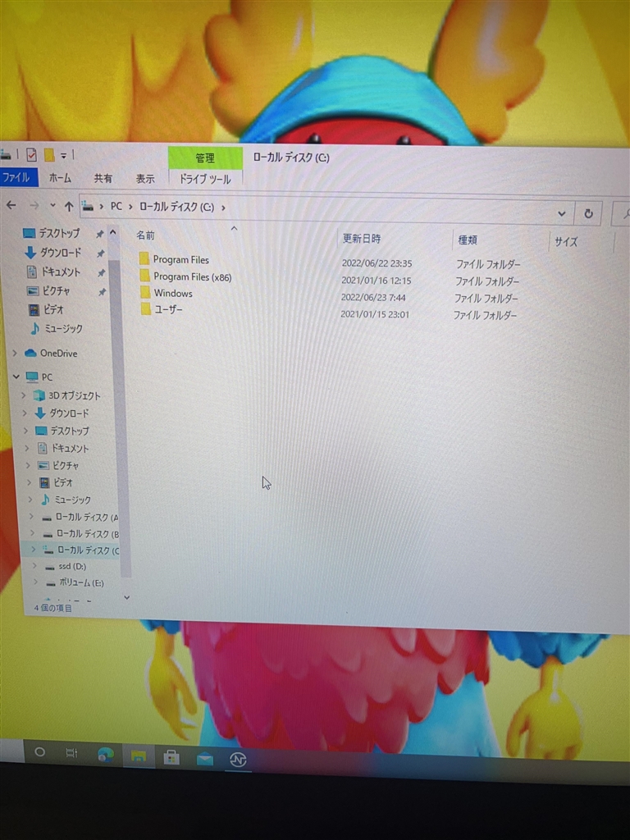Click the new folder icon in quick access toolbar
This screenshot has height=840, width=630.
(49, 155)
